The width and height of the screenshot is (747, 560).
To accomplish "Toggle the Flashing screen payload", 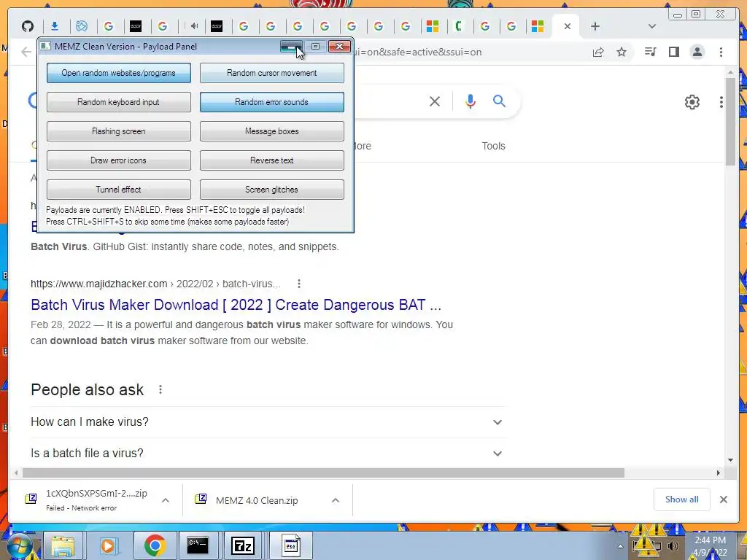I will click(119, 131).
